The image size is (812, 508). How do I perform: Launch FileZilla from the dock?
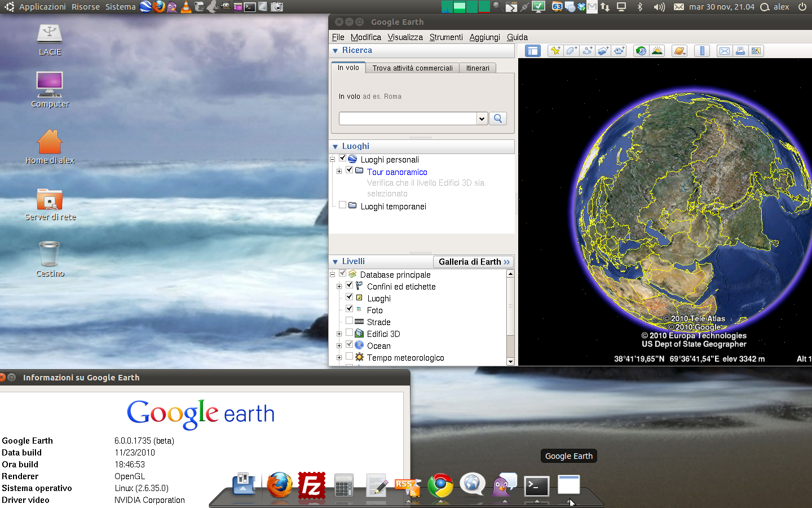tap(312, 485)
